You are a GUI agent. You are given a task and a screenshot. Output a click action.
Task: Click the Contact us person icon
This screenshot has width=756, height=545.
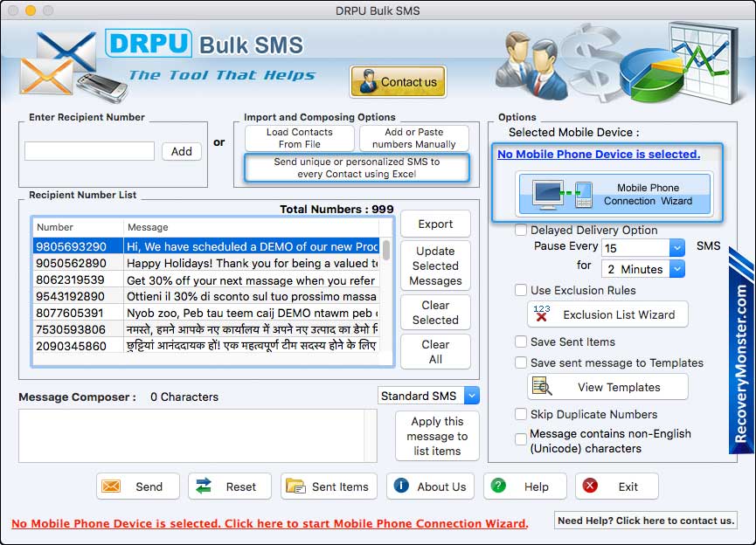coord(368,81)
